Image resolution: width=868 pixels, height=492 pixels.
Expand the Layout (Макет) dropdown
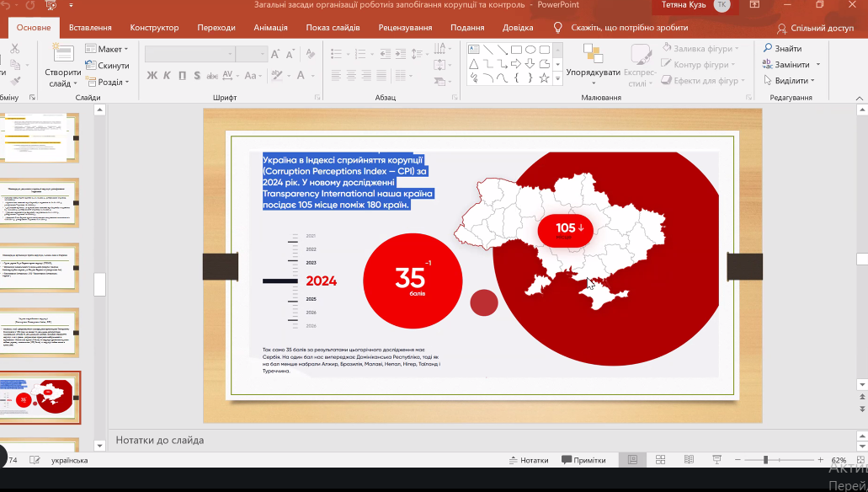click(108, 50)
